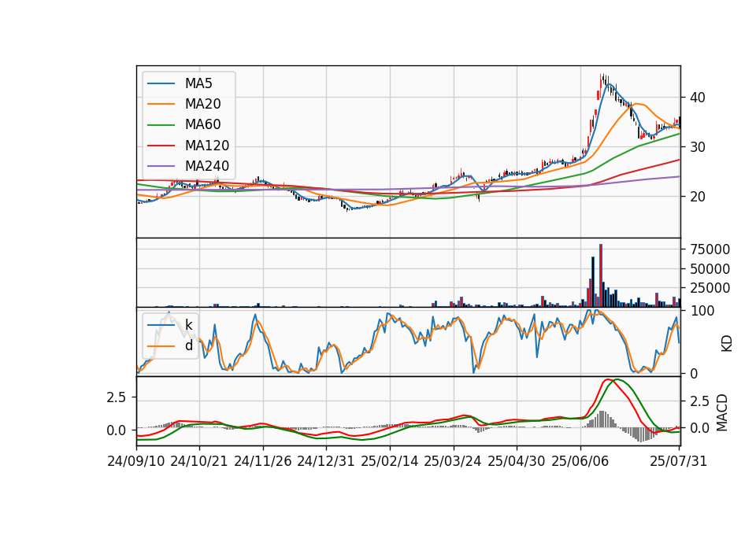Click the purple MA240 legend line sample
Image resolution: width=756 pixels, height=543 pixels.
[x=161, y=166]
